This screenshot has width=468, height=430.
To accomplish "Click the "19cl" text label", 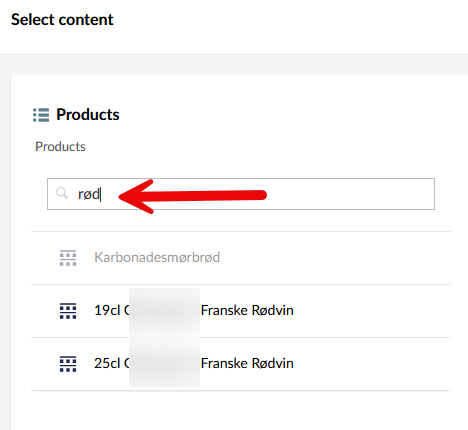I will point(107,310).
